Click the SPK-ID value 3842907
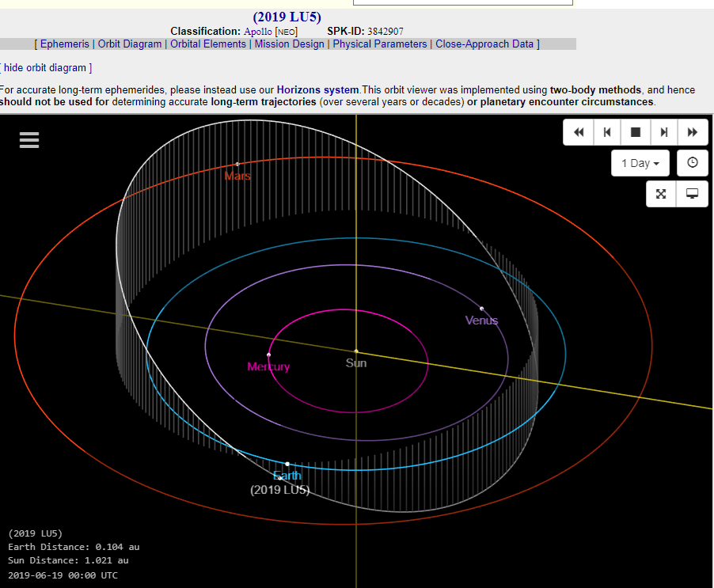The image size is (714, 588). pyautogui.click(x=385, y=32)
